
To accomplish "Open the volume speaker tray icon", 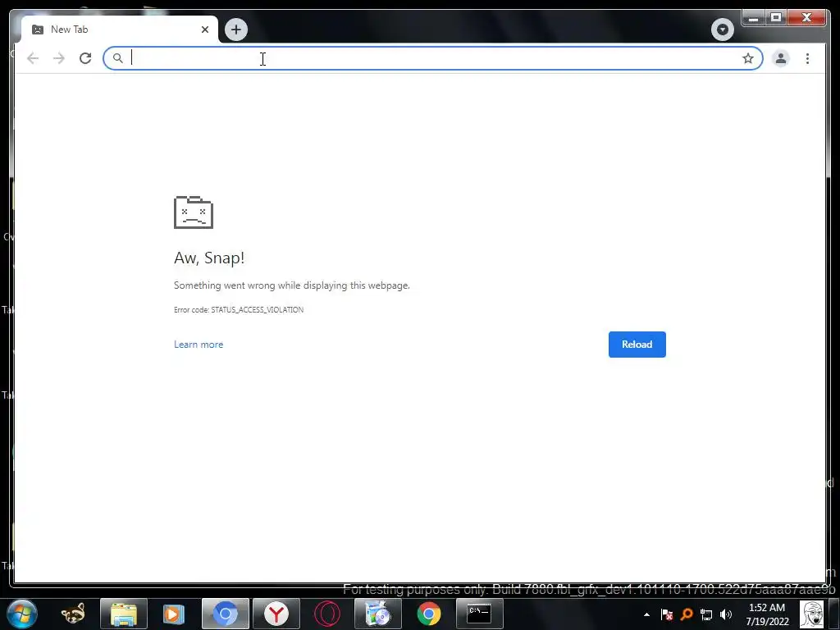I will point(726,614).
